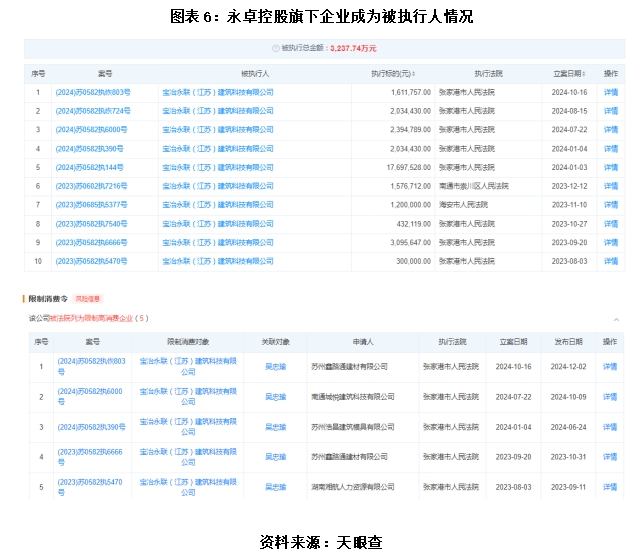Sort by 执行标的(元) column arrows

[x=413, y=74]
